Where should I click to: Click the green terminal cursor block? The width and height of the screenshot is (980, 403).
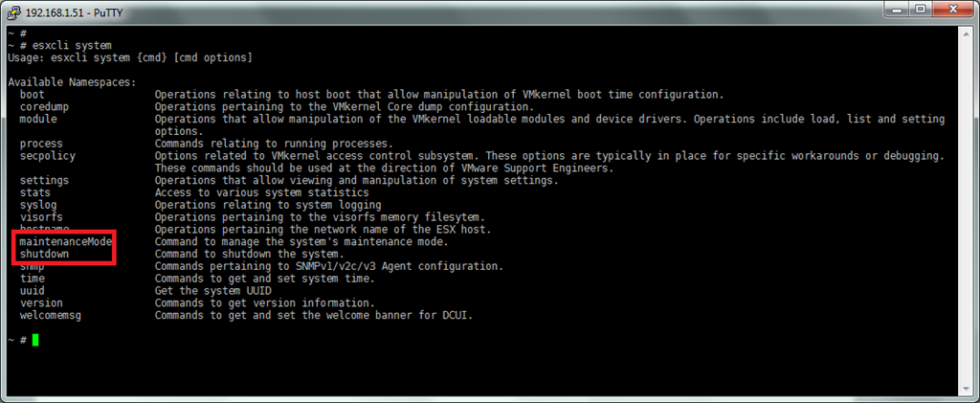click(x=35, y=340)
